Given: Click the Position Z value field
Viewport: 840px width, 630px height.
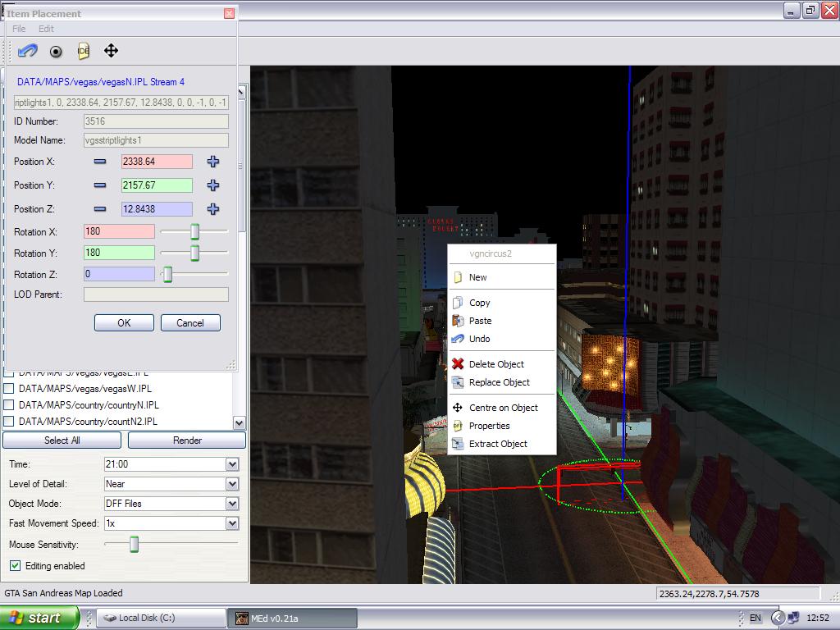Looking at the screenshot, I should pyautogui.click(x=157, y=209).
